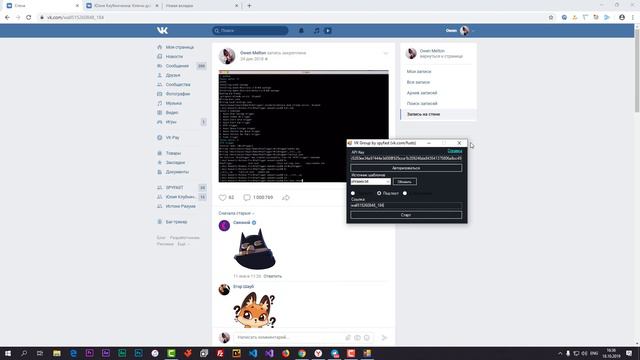This screenshot has height=360, width=640.
Task: Open the post options ellipsis menu
Action: click(x=385, y=53)
